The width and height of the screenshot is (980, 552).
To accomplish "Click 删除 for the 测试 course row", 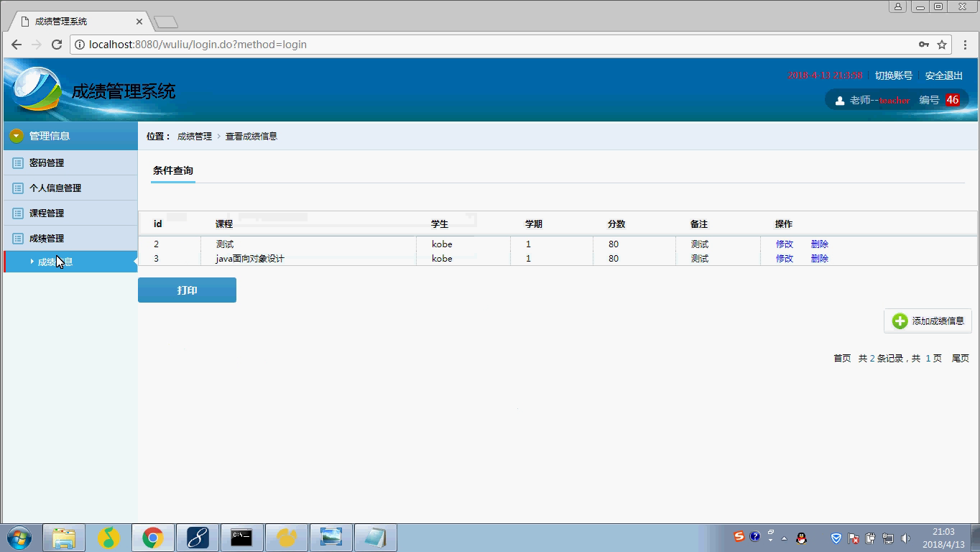I will [820, 244].
